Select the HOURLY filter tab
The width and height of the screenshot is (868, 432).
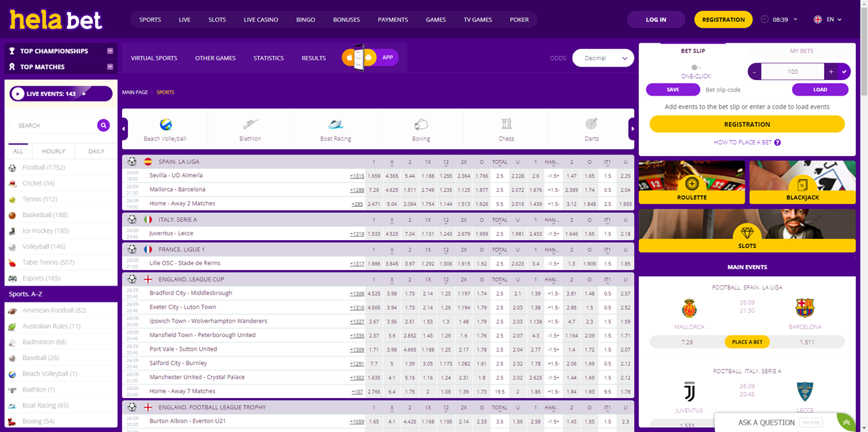tap(53, 151)
